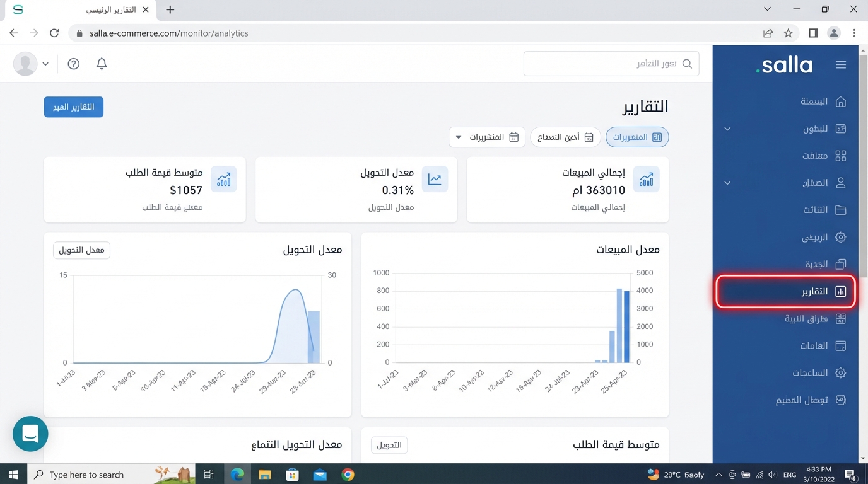Click the blue التقارير المير button

73,107
